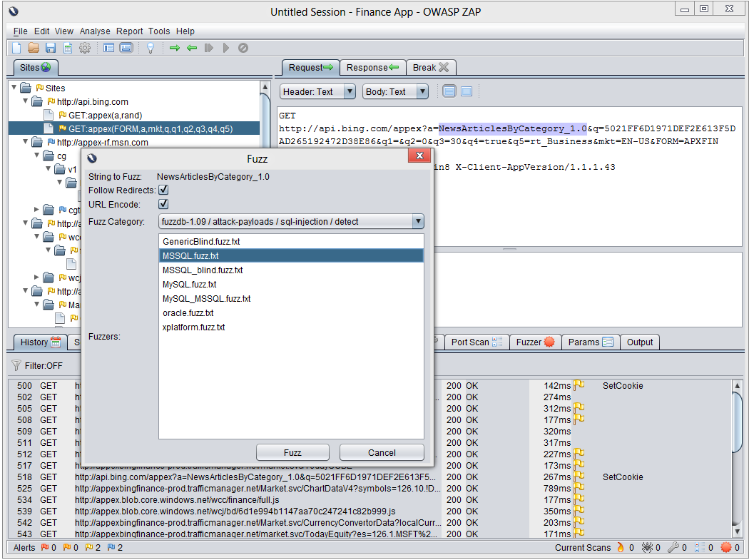Select xplatform.fuzz.txt fuzzer file
Viewport: 749px width, 560px height.
tap(291, 327)
